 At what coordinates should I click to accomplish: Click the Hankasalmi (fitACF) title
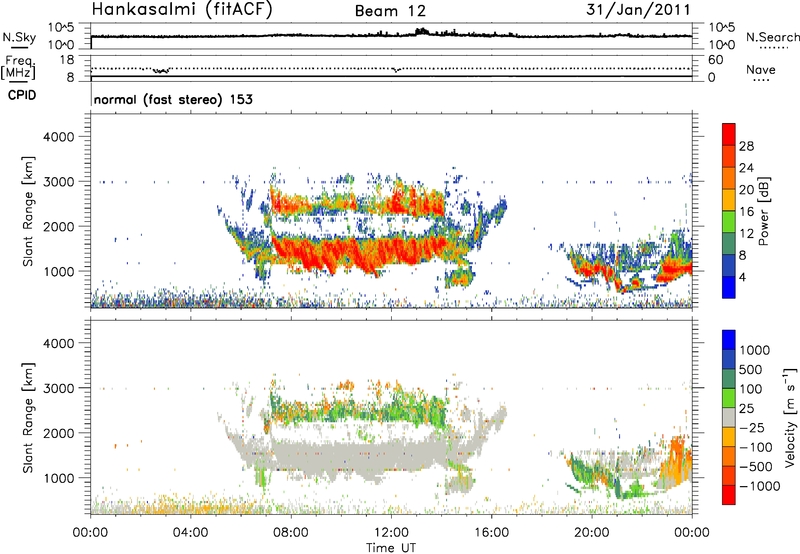click(182, 9)
